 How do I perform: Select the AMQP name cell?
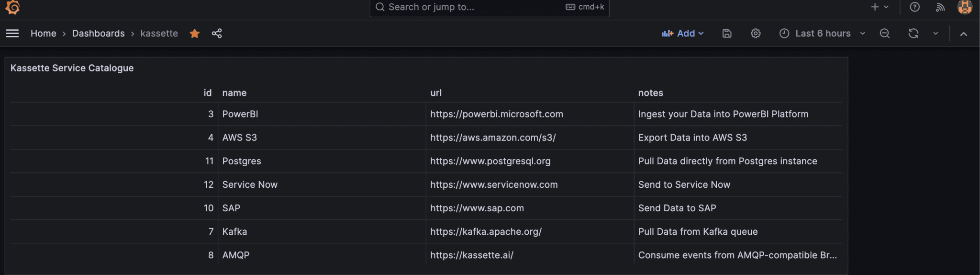tap(322, 255)
